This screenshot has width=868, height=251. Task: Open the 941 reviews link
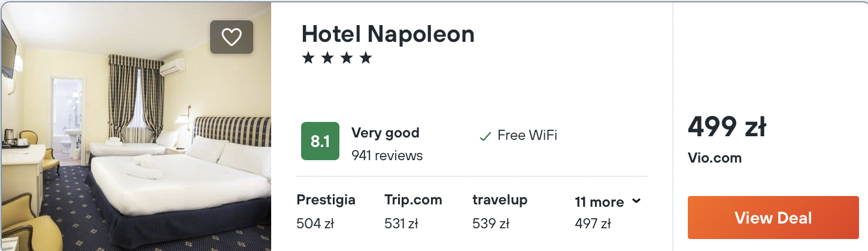point(387,155)
